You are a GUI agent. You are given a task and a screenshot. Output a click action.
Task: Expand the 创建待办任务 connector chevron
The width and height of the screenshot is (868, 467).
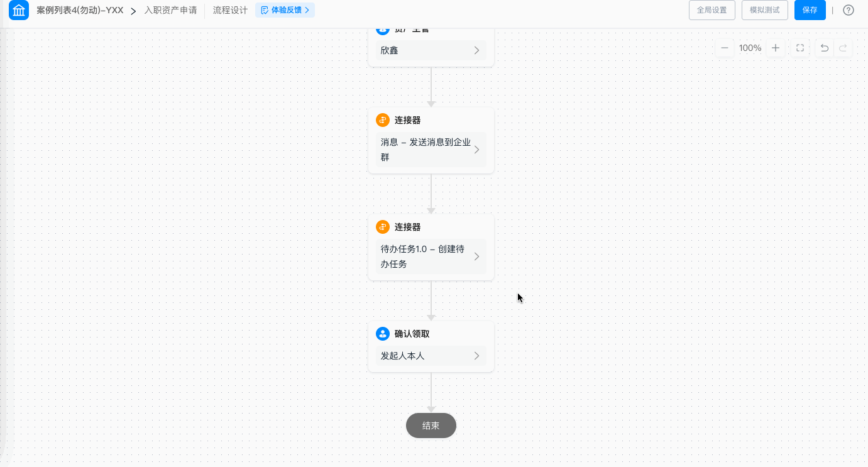click(x=476, y=256)
